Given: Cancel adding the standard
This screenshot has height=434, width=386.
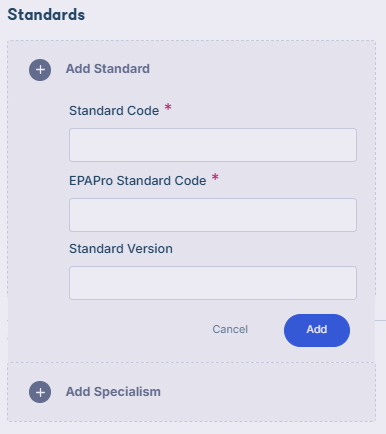Looking at the screenshot, I should 230,329.
